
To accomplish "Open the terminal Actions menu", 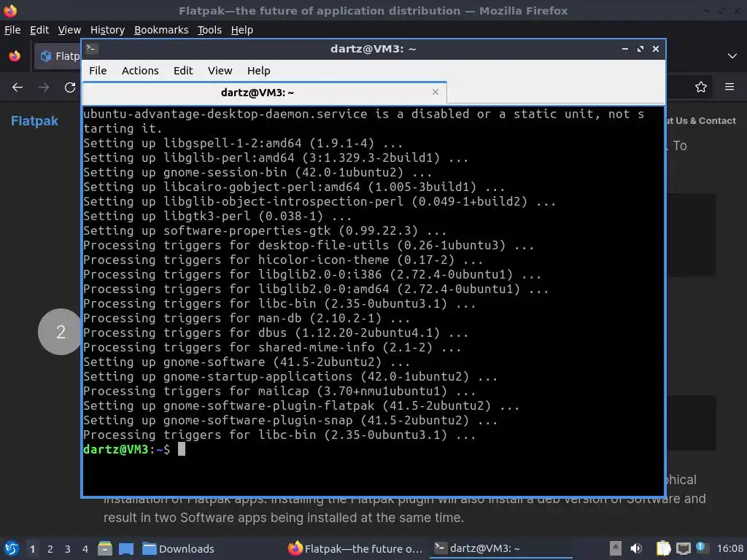I will pos(140,71).
